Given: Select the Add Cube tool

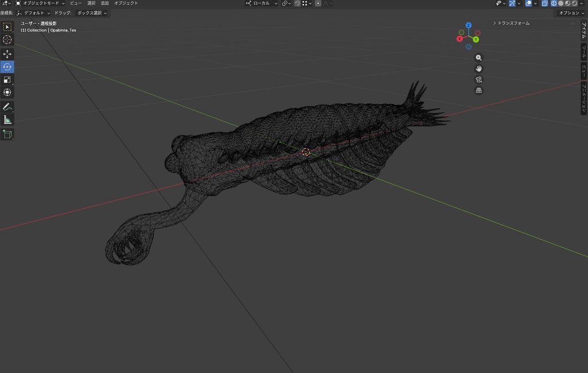Looking at the screenshot, I should coord(7,134).
